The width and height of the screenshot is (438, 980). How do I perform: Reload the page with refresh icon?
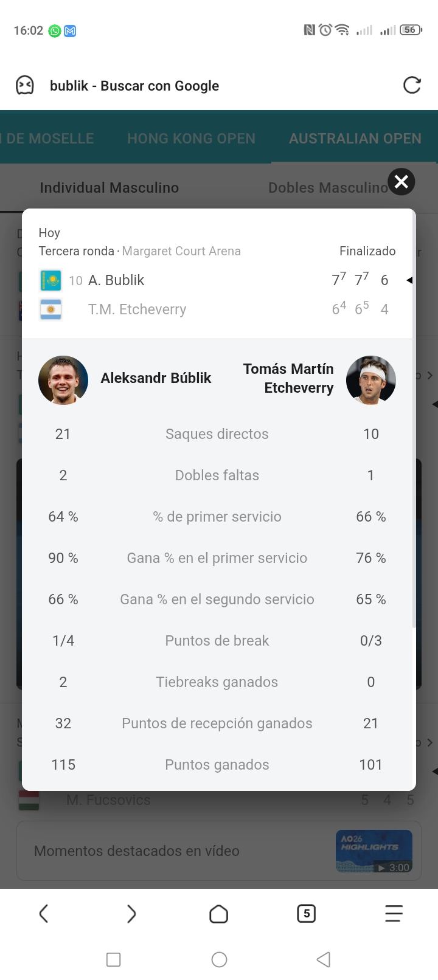click(412, 85)
